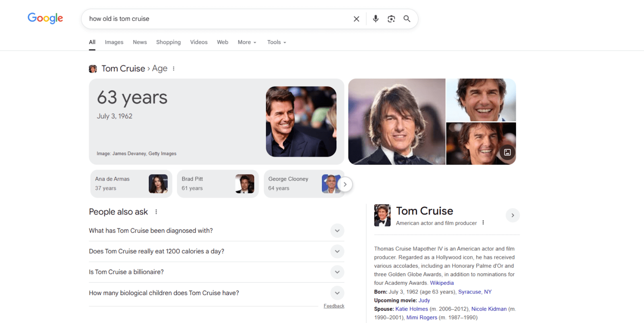Select the All tab

92,42
